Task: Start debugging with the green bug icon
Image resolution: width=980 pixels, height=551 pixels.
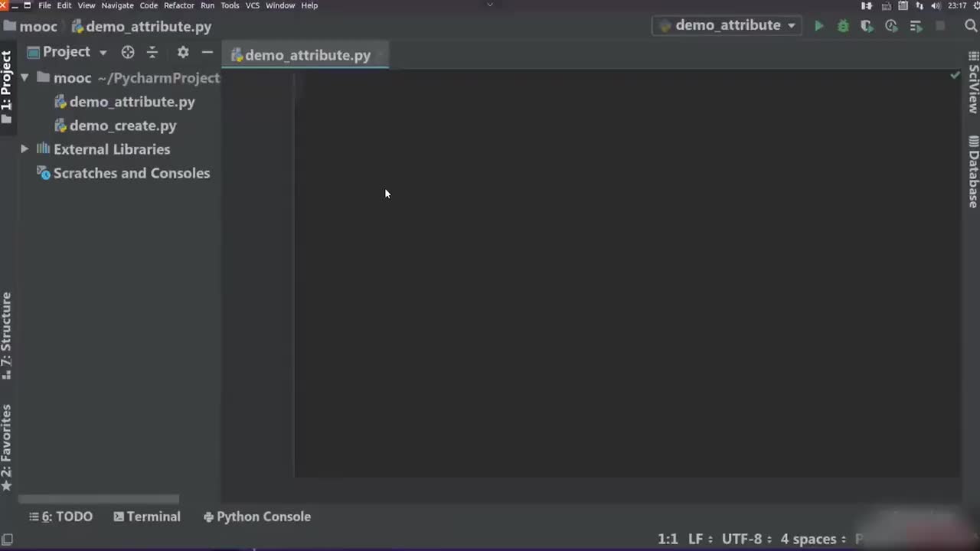Action: 843,26
